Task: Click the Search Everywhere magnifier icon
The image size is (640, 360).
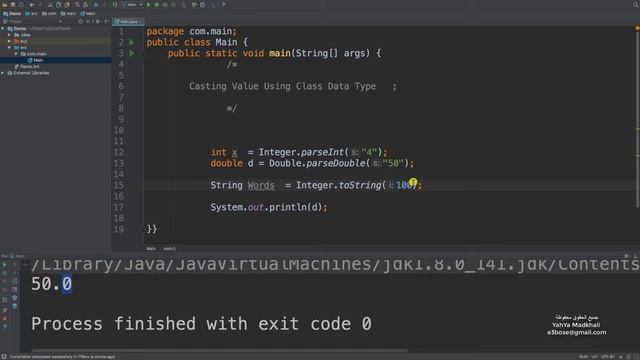Action: tap(635, 4)
